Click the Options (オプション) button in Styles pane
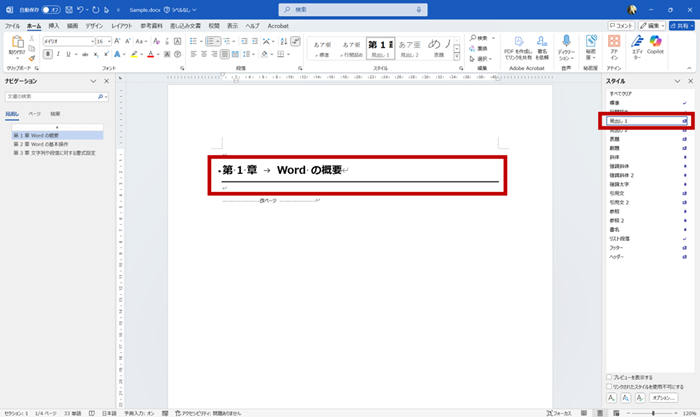700x417 pixels. coord(663,398)
